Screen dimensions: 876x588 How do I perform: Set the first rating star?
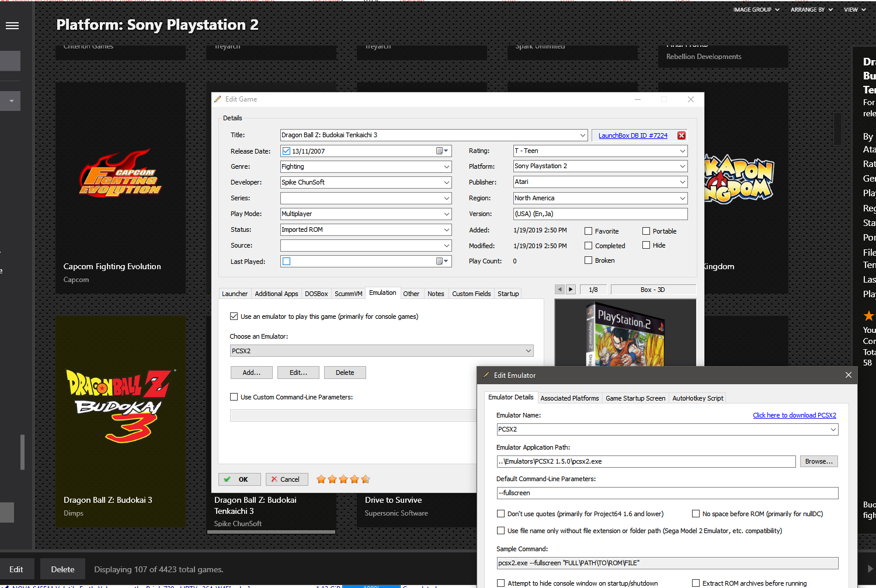(321, 479)
